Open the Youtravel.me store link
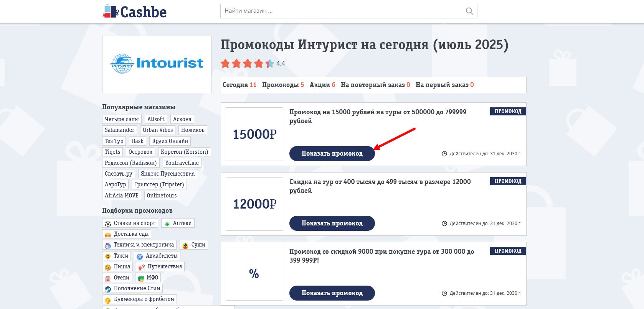Image resolution: width=644 pixels, height=309 pixels. [x=182, y=163]
